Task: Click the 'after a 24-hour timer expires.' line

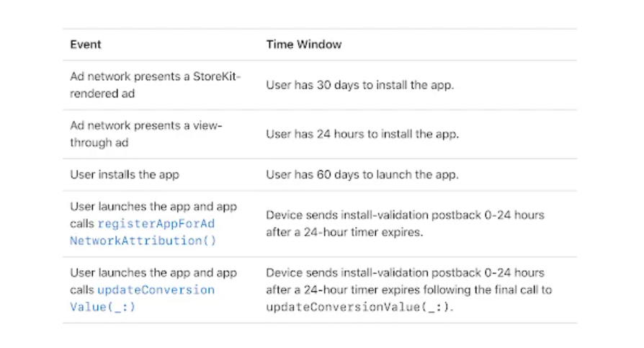Action: pyautogui.click(x=344, y=232)
